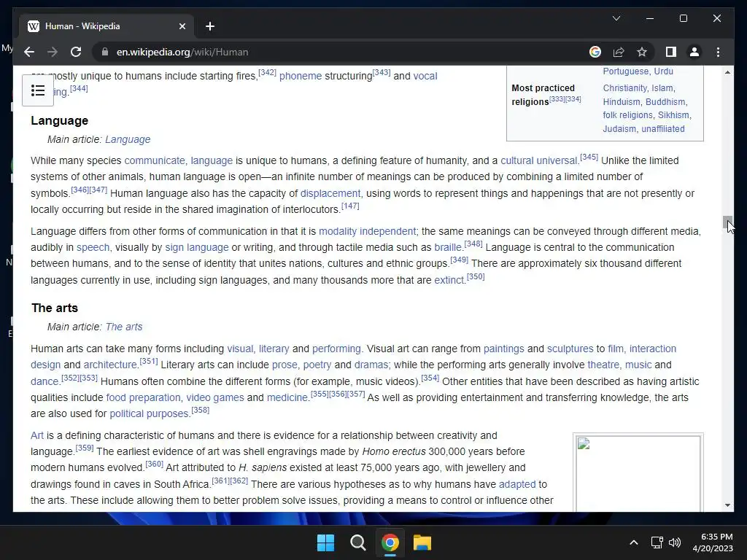Click the browser back arrow
Screen dimensions: 747x560
tap(29, 52)
